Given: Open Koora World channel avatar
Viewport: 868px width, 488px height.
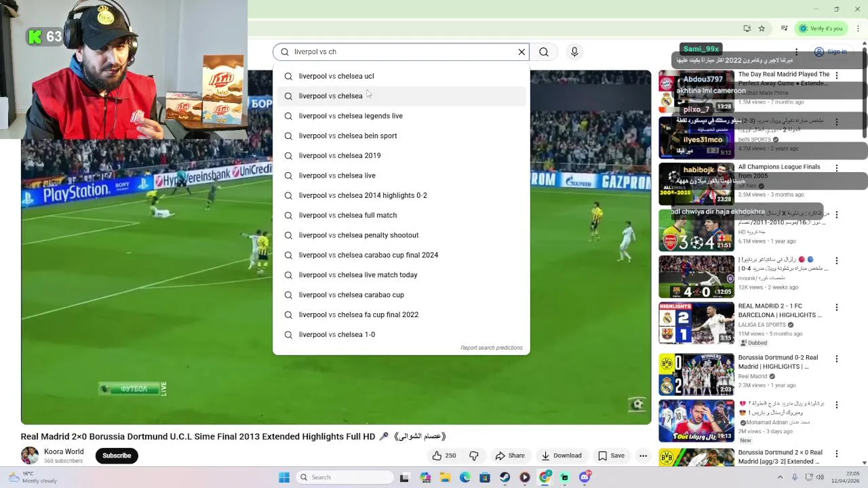Looking at the screenshot, I should pos(30,455).
